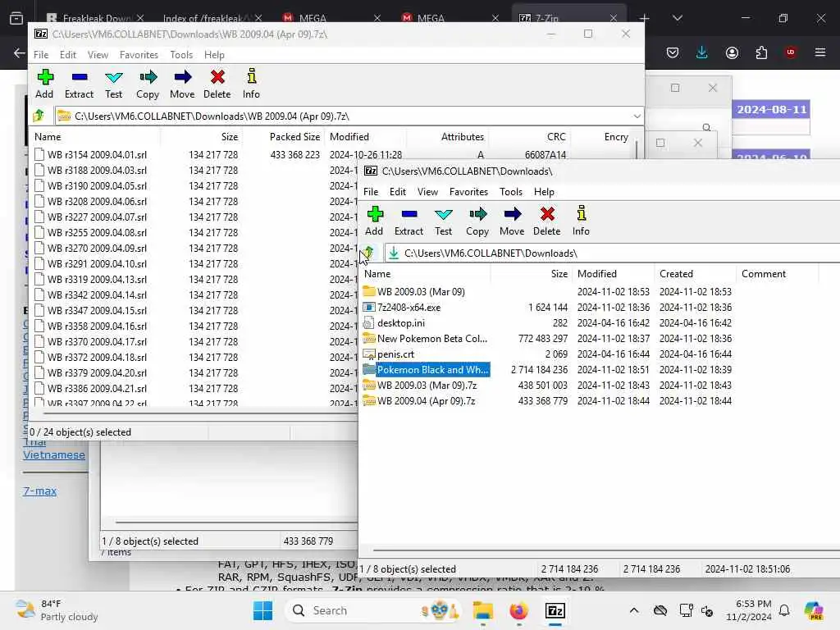Open the 7-max link
840x630 pixels.
(x=39, y=491)
